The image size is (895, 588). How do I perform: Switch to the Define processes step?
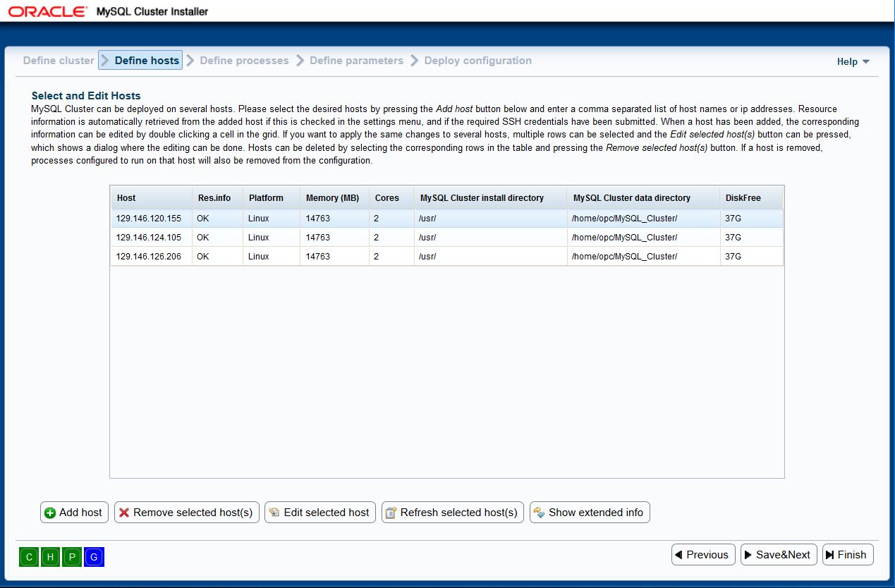(x=244, y=61)
